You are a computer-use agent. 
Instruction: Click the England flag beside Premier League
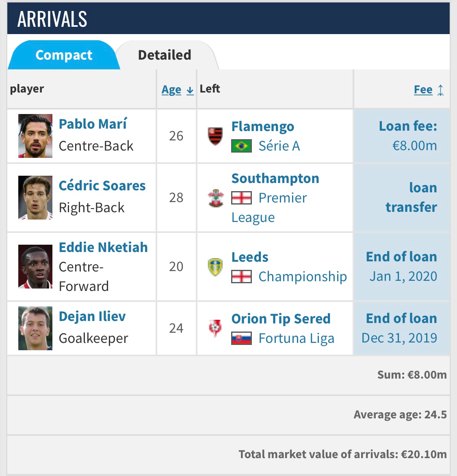241,198
